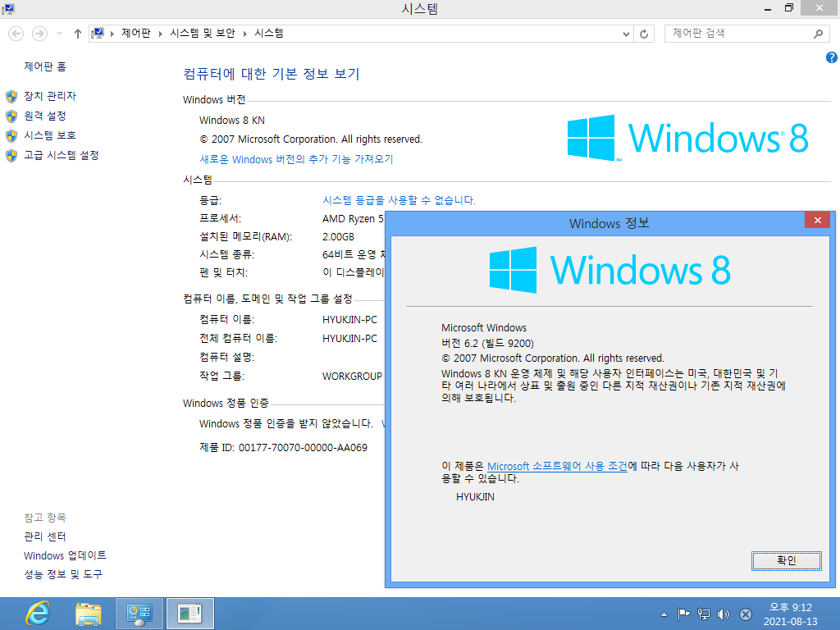This screenshot has height=630, width=840.
Task: Click the search magnifier icon
Action: coord(818,34)
